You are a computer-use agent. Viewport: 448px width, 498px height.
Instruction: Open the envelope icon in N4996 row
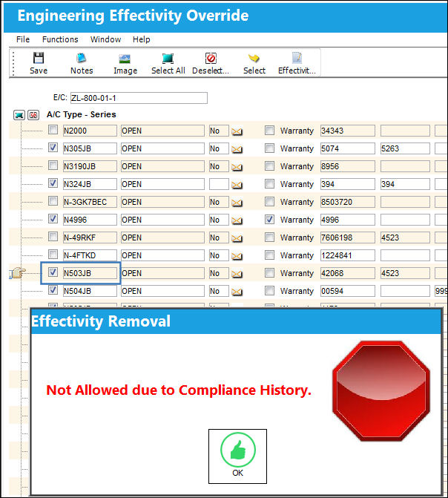click(237, 220)
